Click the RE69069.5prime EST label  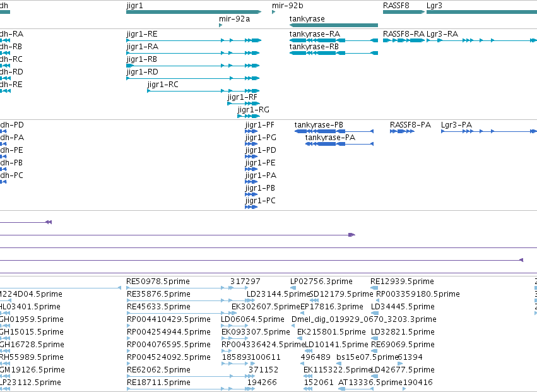tap(403, 345)
